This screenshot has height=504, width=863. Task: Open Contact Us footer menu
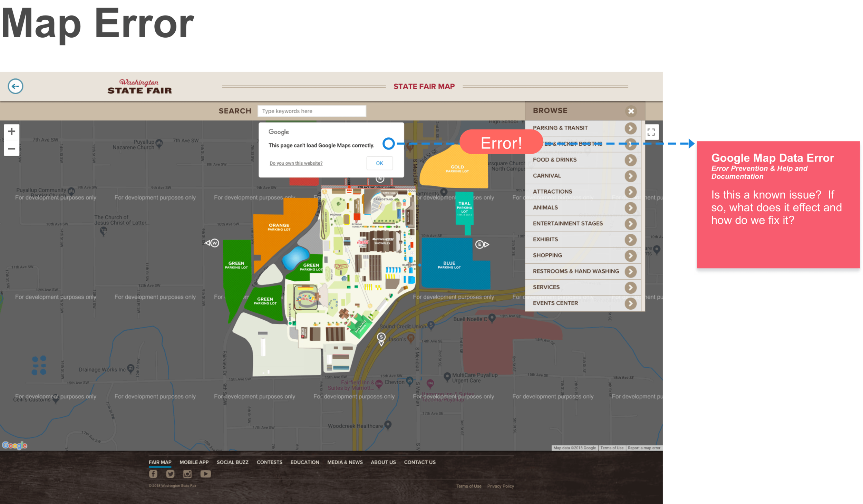point(420,462)
